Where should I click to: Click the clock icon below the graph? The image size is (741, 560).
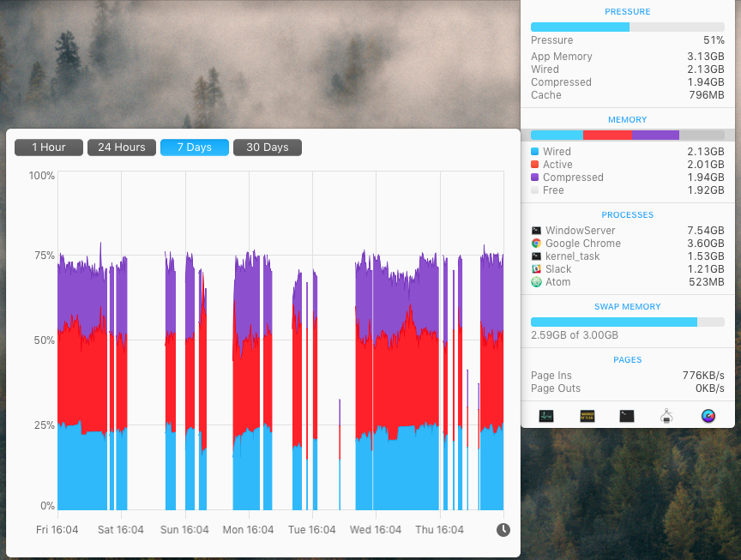pos(503,530)
